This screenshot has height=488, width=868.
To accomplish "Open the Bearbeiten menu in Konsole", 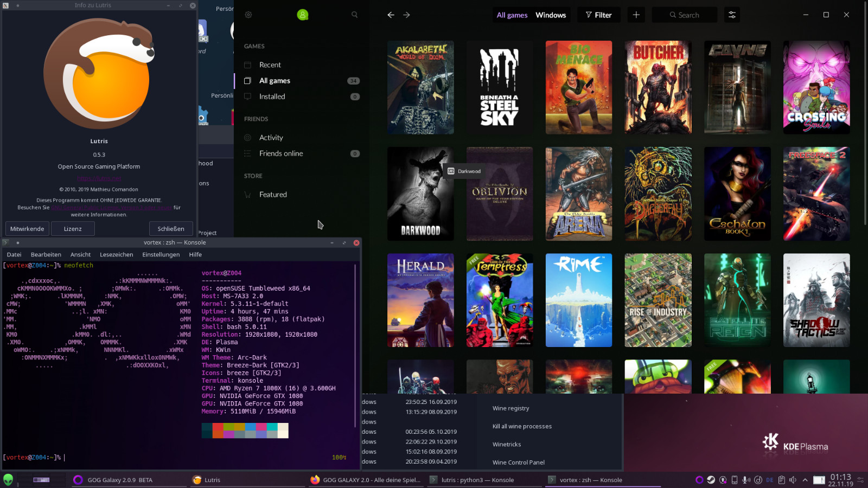I will 46,254.
